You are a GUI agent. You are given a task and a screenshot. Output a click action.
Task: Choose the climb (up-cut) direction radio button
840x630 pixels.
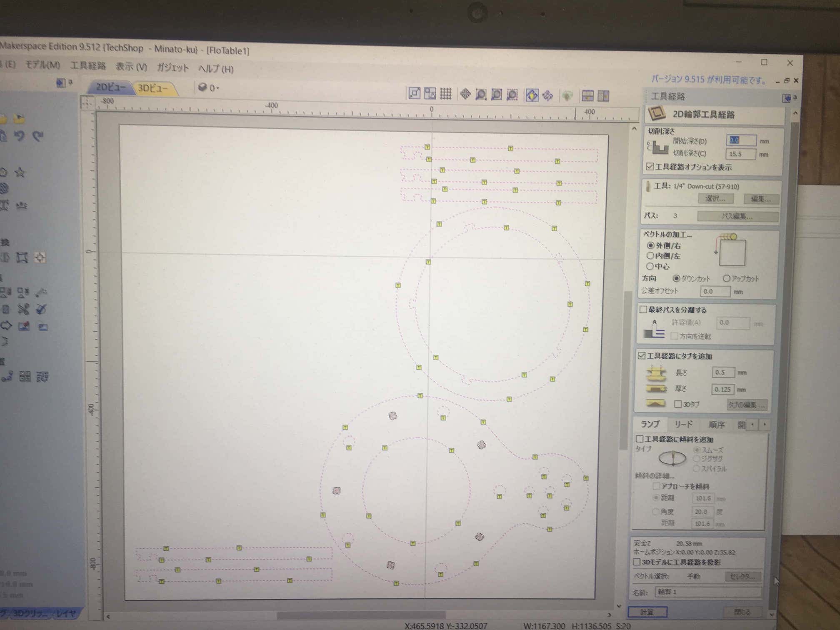coord(726,278)
